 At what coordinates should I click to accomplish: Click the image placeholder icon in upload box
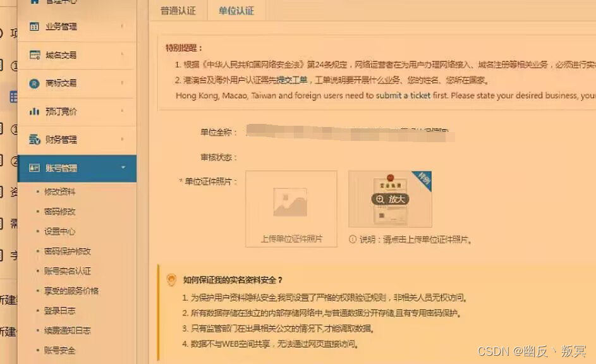point(290,202)
